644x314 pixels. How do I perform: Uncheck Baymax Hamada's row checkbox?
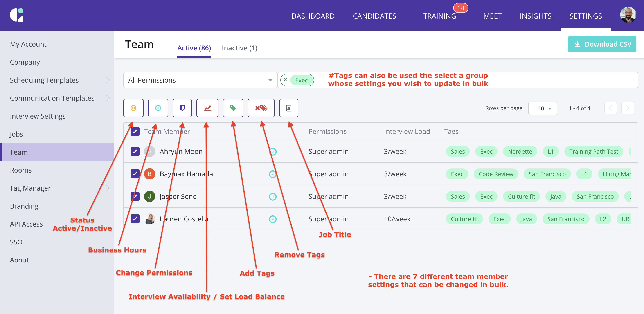tap(135, 174)
